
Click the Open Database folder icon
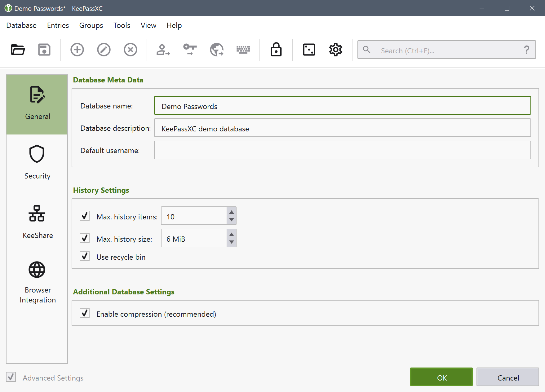click(x=18, y=50)
